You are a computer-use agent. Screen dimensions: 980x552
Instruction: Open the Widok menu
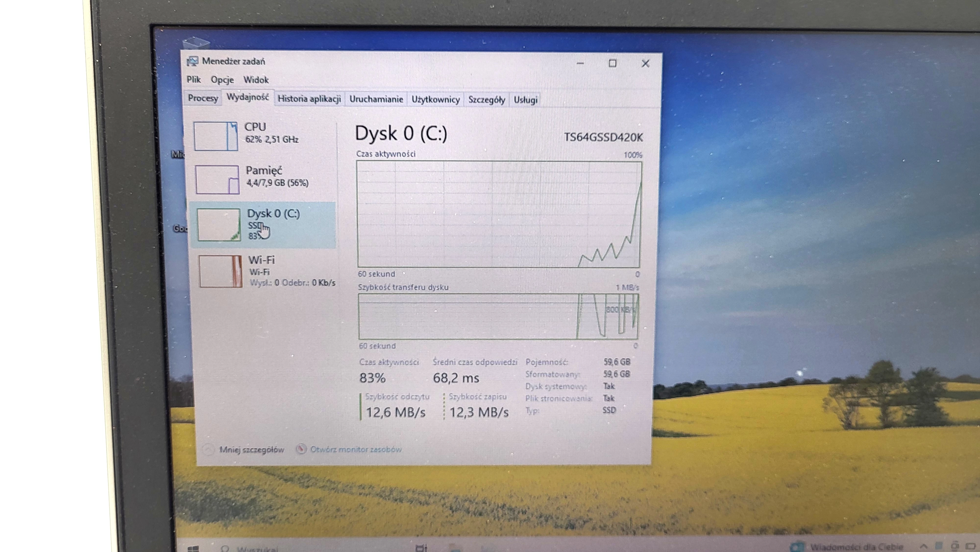[x=256, y=80]
